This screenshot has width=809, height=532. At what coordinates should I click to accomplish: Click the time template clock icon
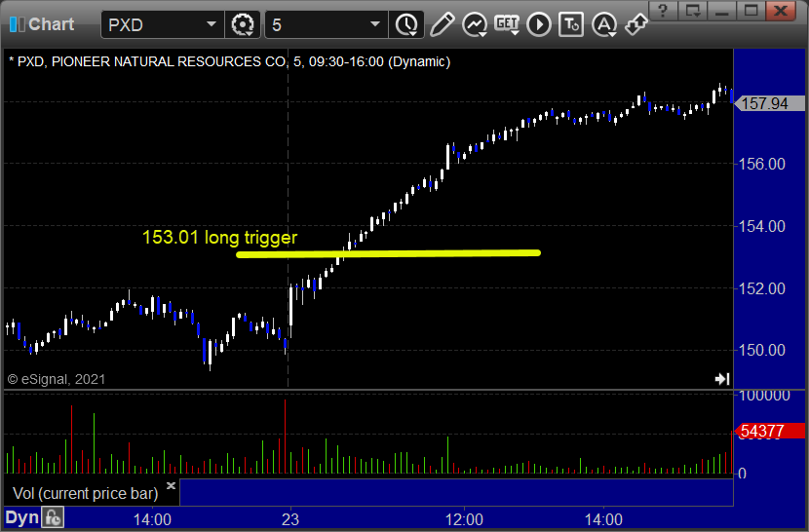406,24
